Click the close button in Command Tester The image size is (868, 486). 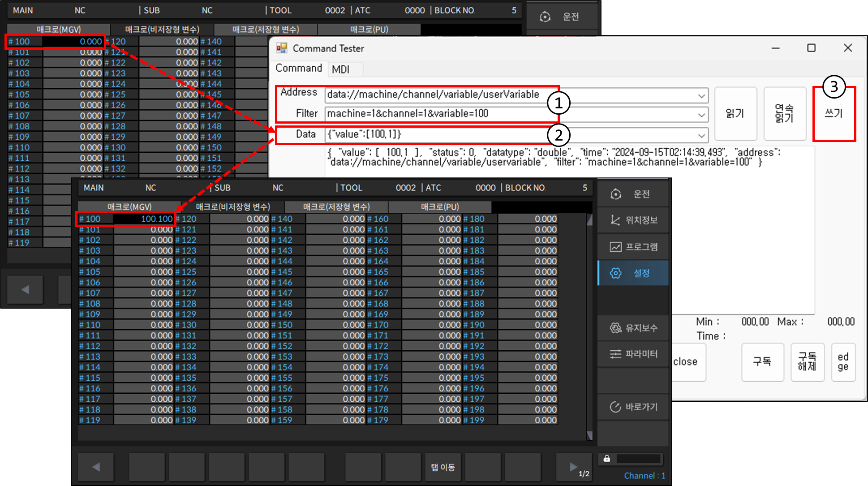(x=686, y=362)
